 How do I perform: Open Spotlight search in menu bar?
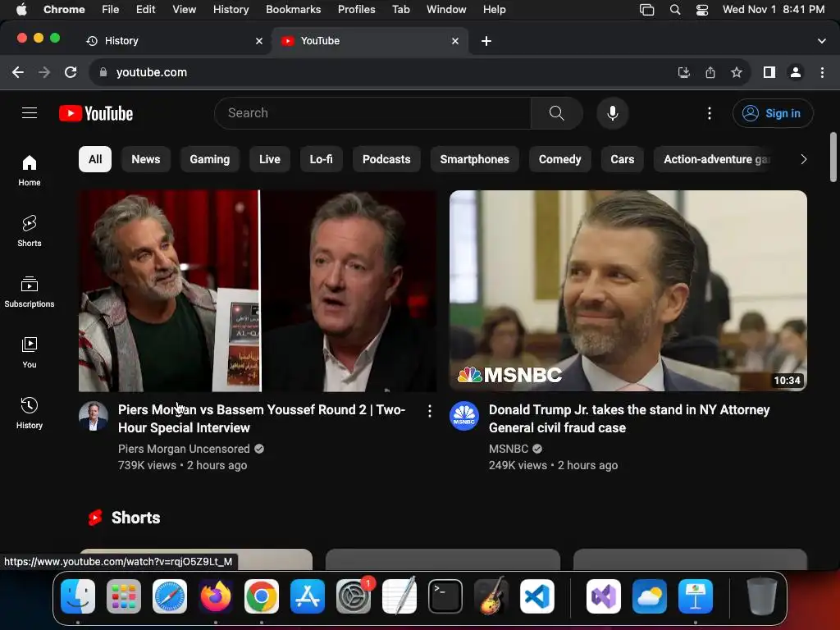[675, 10]
